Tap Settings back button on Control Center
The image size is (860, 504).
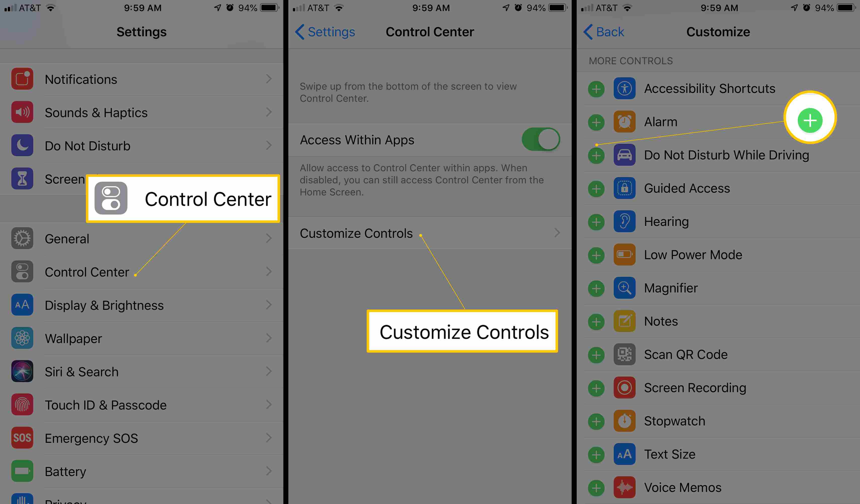318,32
